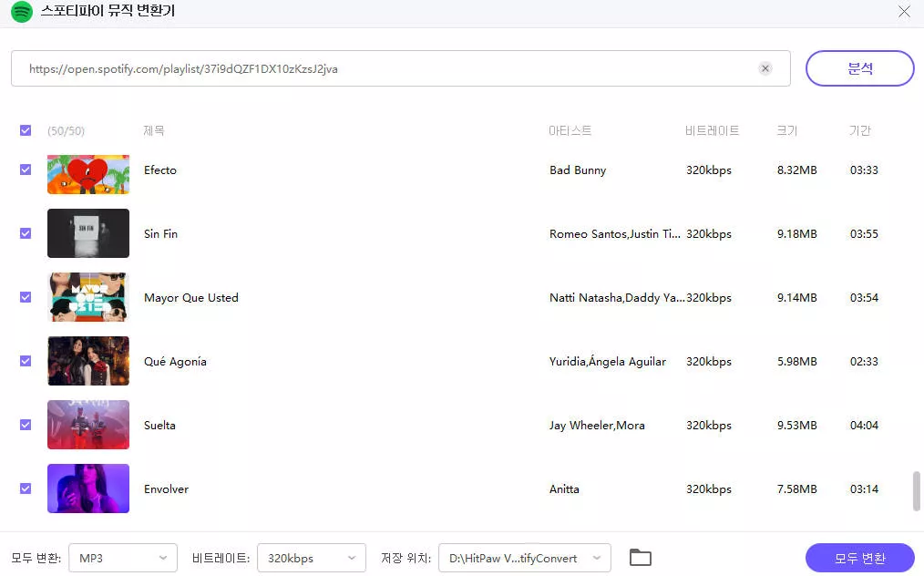
Task: Click the Qué Agonía cover thumbnail
Action: [88, 361]
